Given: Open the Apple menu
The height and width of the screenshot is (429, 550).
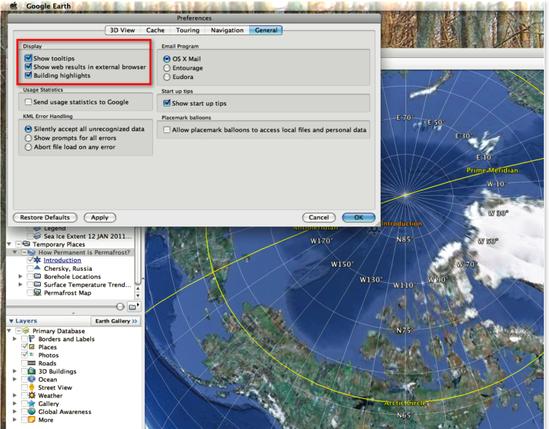Looking at the screenshot, I should point(14,6).
